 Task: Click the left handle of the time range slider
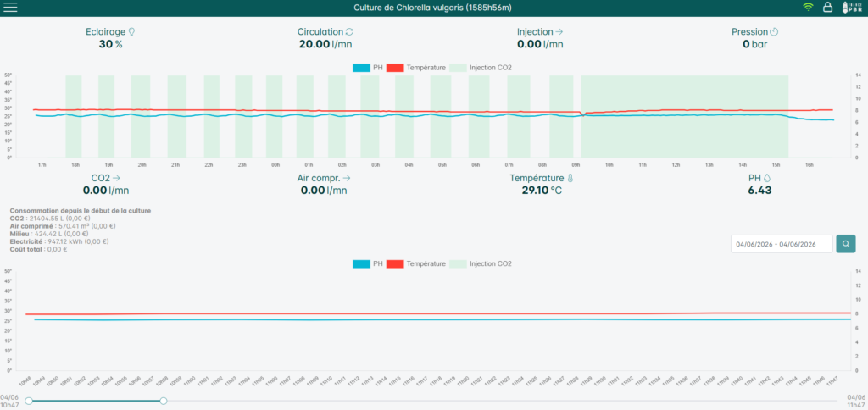[x=29, y=402]
